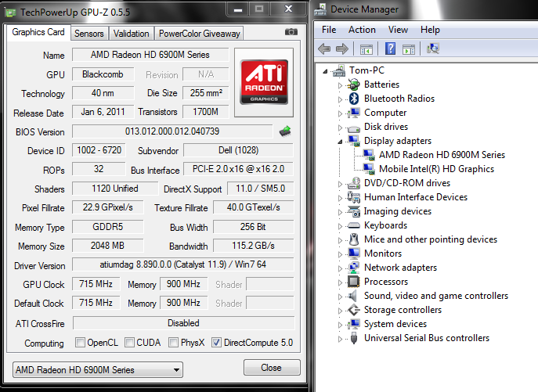Click the Bandwidth value 115.2 GB/s
The width and height of the screenshot is (538, 392).
[x=253, y=246]
